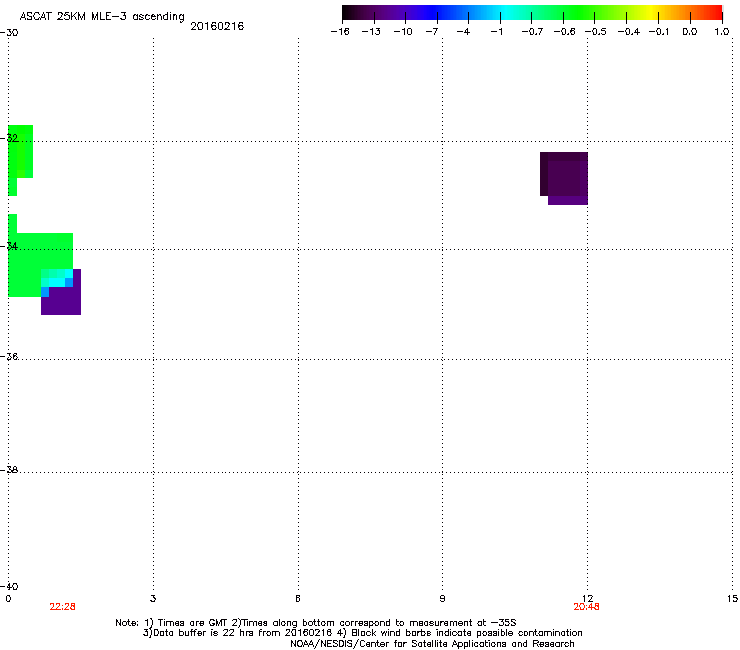Click the longitude axis label 0
This screenshot has width=740, height=650.
[x=8, y=599]
